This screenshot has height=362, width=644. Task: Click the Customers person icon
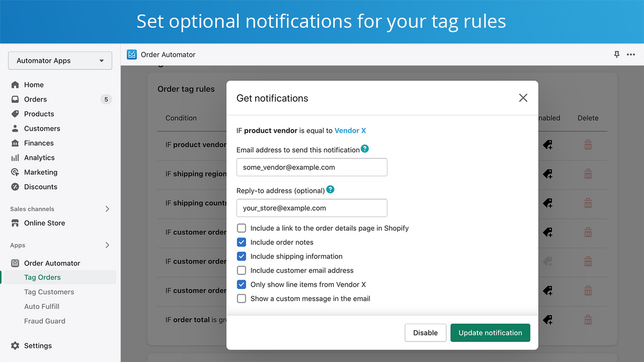pyautogui.click(x=15, y=128)
